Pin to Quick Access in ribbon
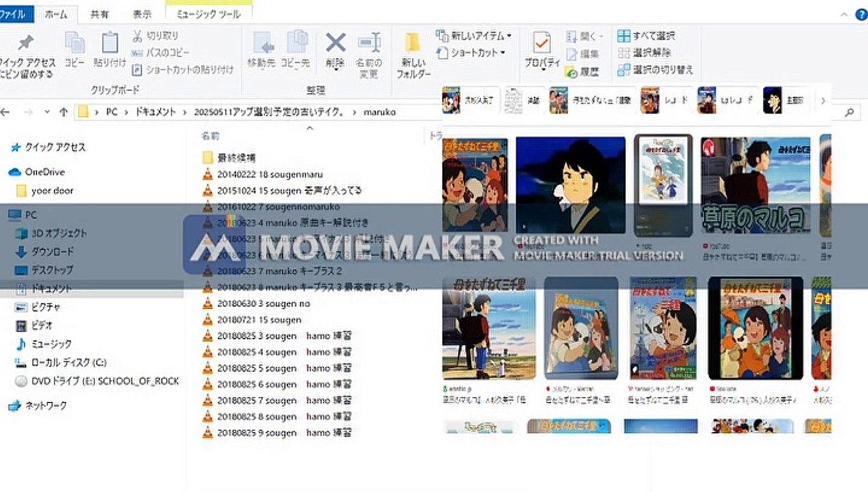Viewport: 868px width, 492px height. [27, 56]
